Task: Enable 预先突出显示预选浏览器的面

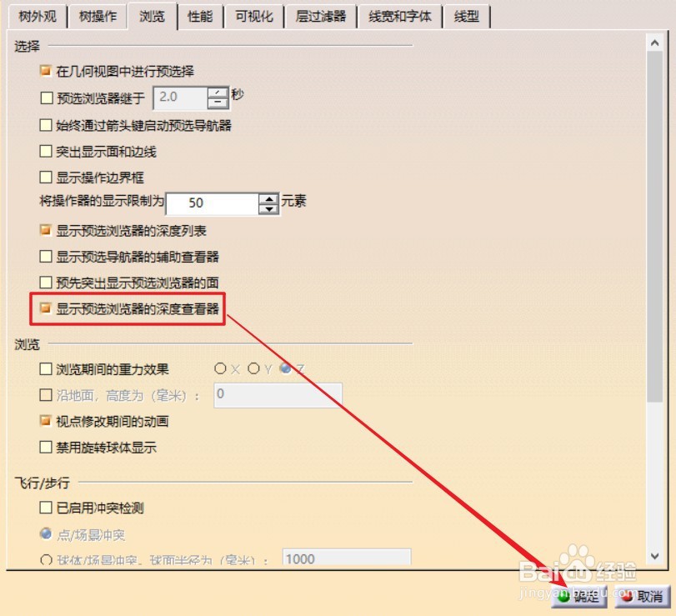Action: [46, 283]
